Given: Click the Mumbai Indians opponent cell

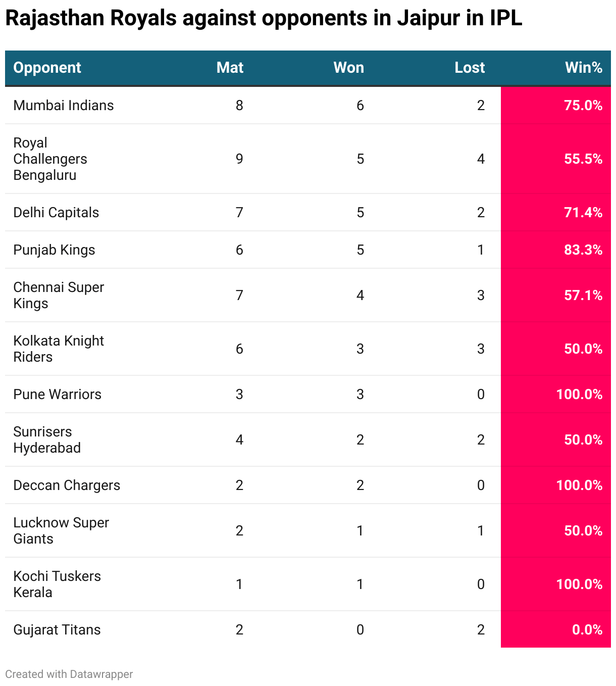Looking at the screenshot, I should pos(64,105).
